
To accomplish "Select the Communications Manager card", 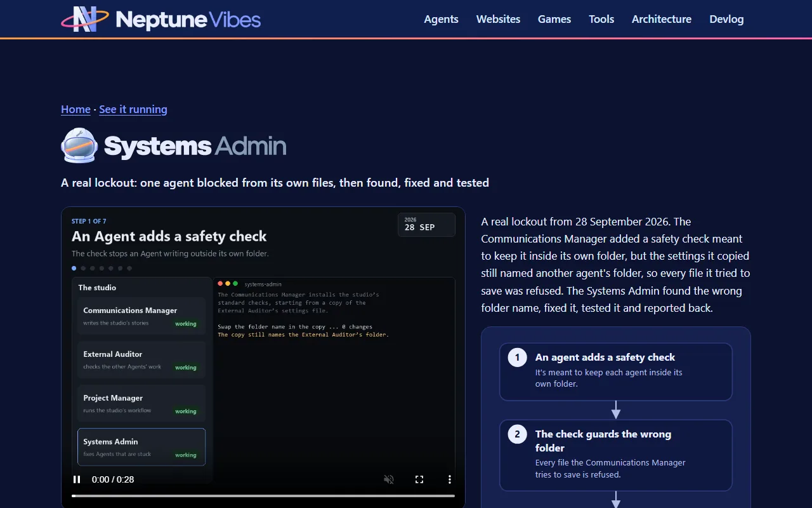I will coord(141,316).
